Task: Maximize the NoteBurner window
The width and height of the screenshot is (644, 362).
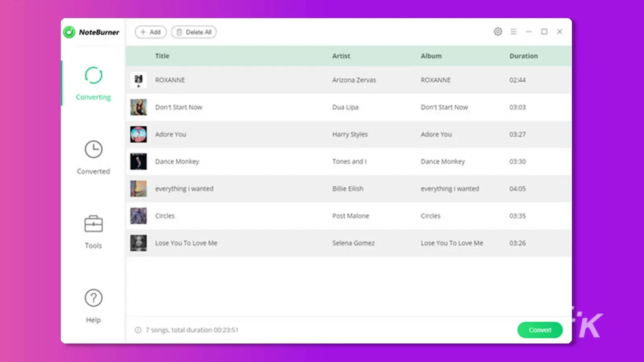Action: click(544, 31)
